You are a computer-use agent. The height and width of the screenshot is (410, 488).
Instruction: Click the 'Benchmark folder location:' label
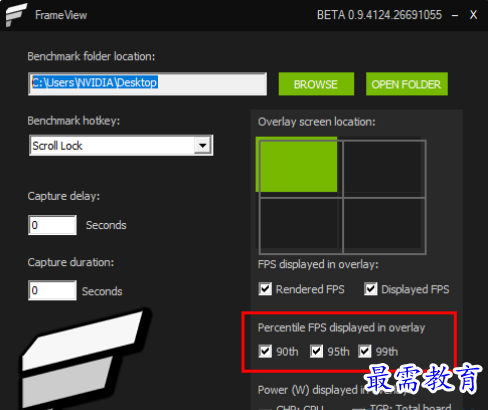[x=91, y=57]
